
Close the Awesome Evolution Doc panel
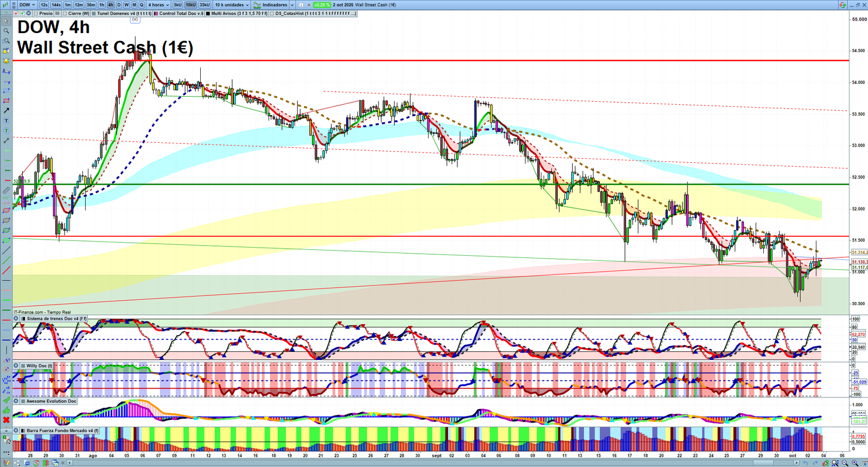click(16, 401)
